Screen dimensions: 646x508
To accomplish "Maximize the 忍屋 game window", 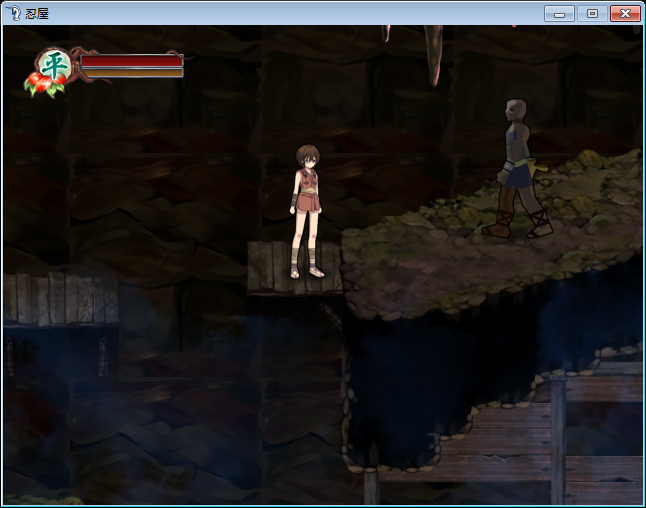I will [592, 14].
